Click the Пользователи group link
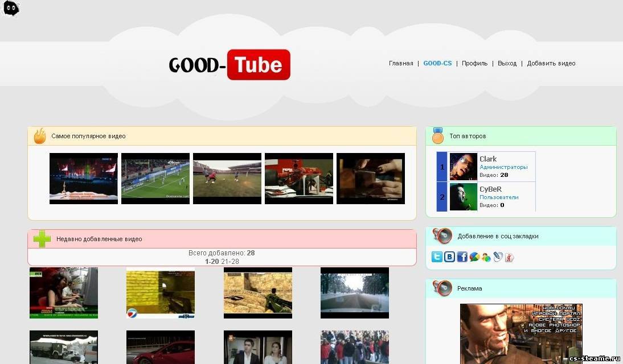The height and width of the screenshot is (364, 623). (499, 197)
